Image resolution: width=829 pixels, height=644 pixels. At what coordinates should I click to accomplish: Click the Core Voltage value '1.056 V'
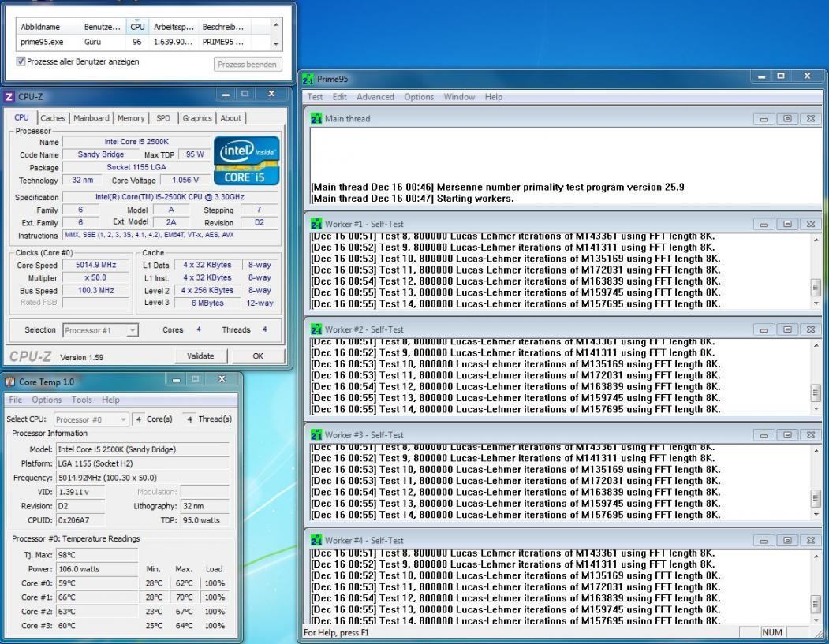185,181
